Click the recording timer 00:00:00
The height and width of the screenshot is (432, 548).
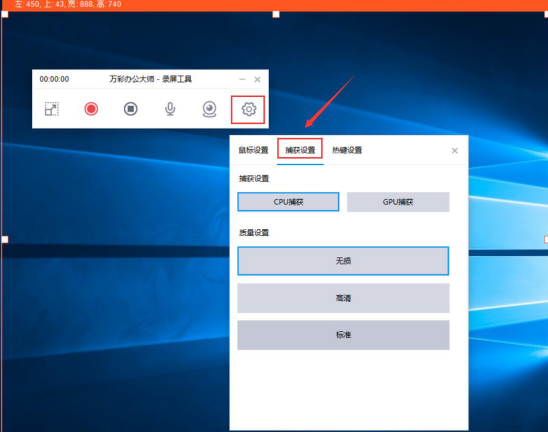pos(54,79)
